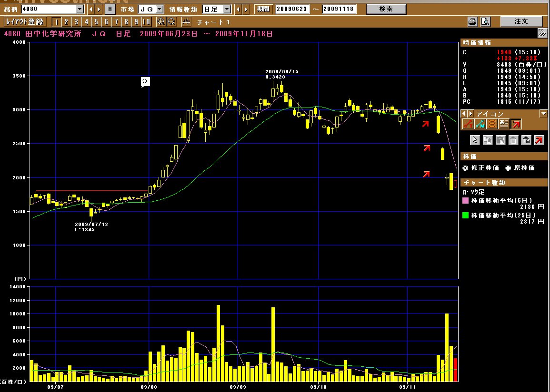Open the 市場 JQ market dropdown
550x392 pixels.
click(160, 9)
